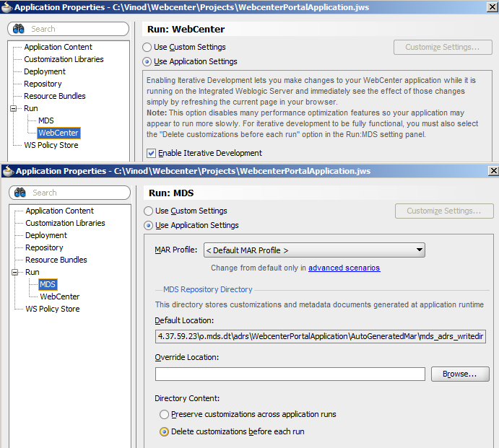Select Use Custom Settings in Run: WebCenter
This screenshot has width=499, height=448.
pos(147,47)
